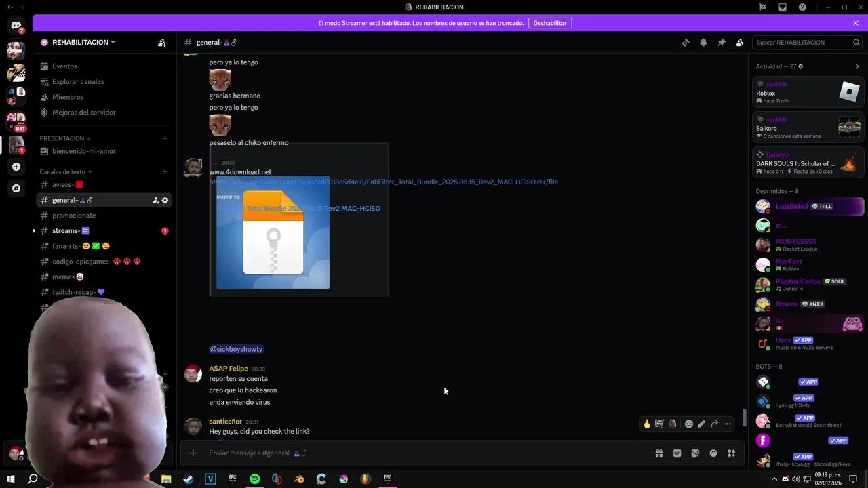Select the memes channel
The width and height of the screenshot is (868, 488).
[104, 277]
